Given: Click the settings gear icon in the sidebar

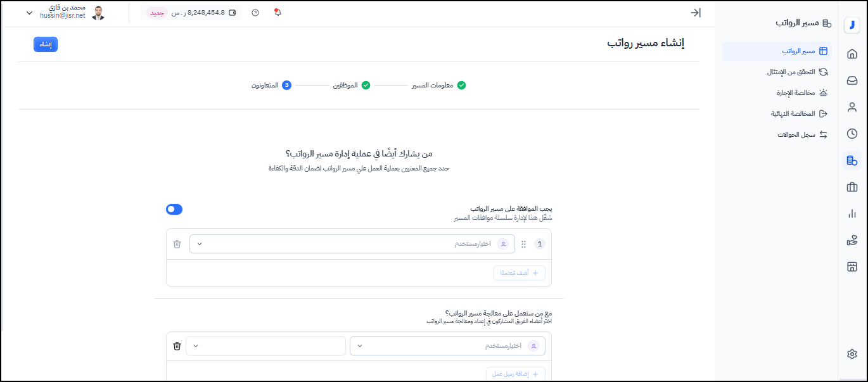Looking at the screenshot, I should [x=852, y=354].
